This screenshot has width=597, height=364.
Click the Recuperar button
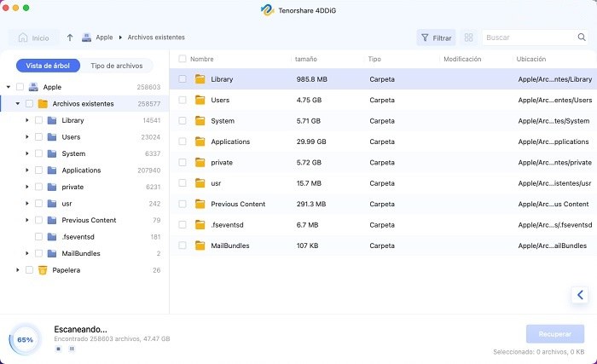[555, 334]
